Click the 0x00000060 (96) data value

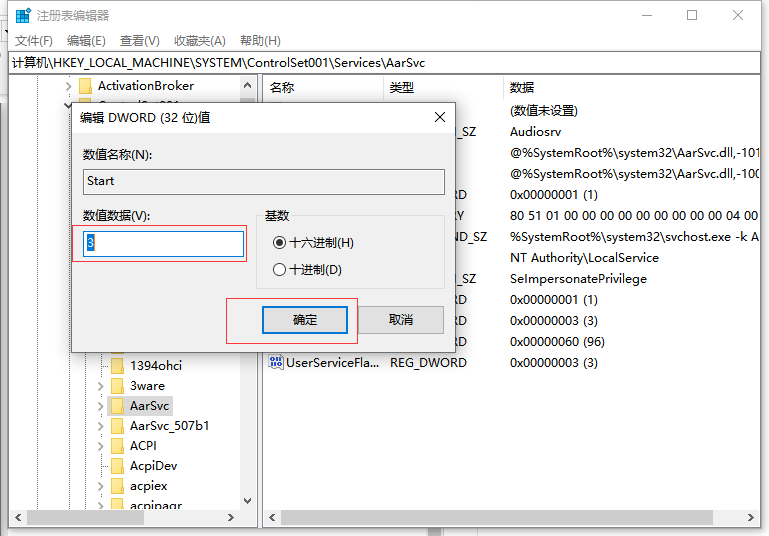pos(557,341)
